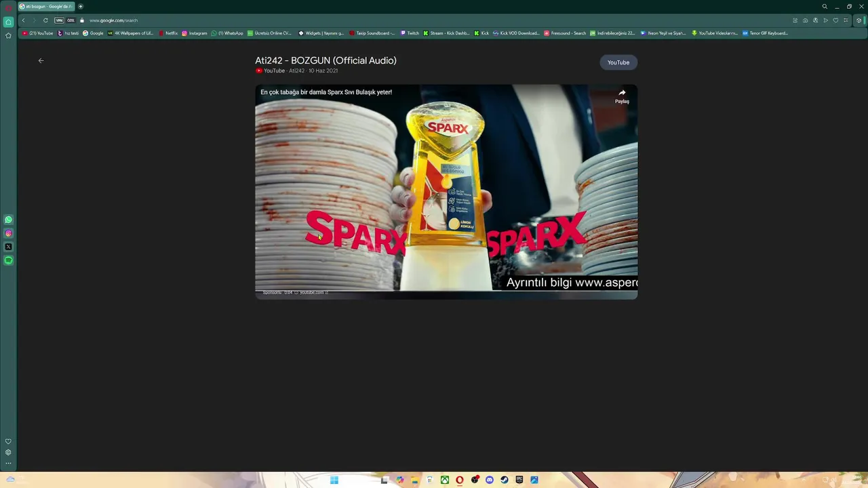
Task: Toggle the VPN badge in the address bar
Action: 59,20
